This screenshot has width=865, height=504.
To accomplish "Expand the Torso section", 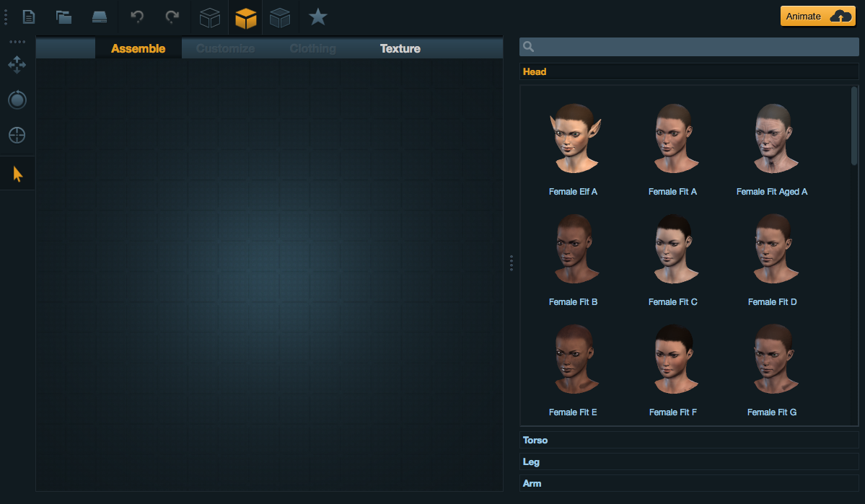I will click(x=689, y=440).
